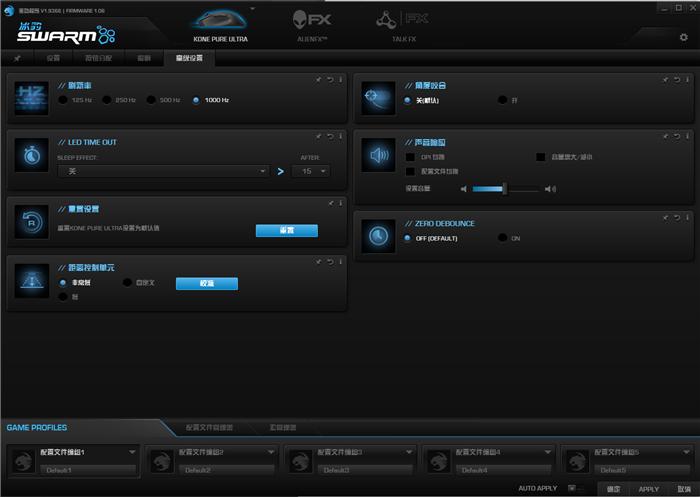
Task: Select the 125 Hz polling rate
Action: [63, 100]
